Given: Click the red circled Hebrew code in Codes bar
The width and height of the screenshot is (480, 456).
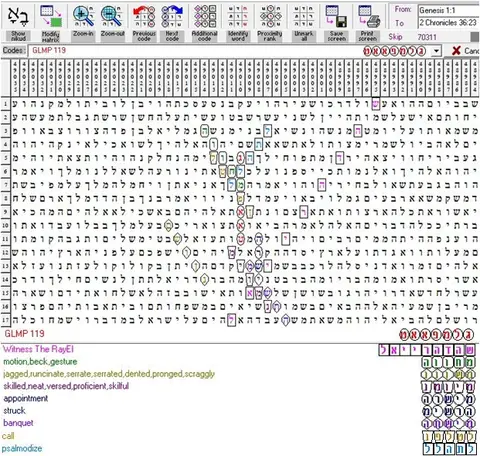Looking at the screenshot, I should coord(395,51).
